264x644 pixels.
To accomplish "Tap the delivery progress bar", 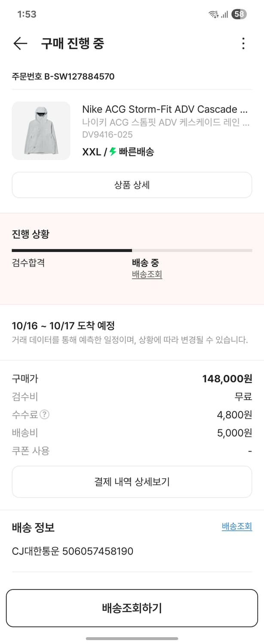I will [132, 250].
